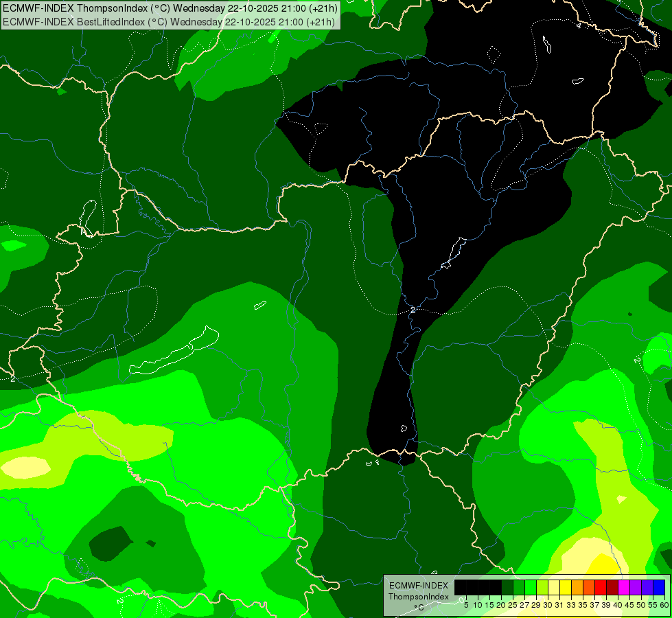Select the medium green 25–27 legend swatch
The height and width of the screenshot is (618, 672).
coord(519,587)
